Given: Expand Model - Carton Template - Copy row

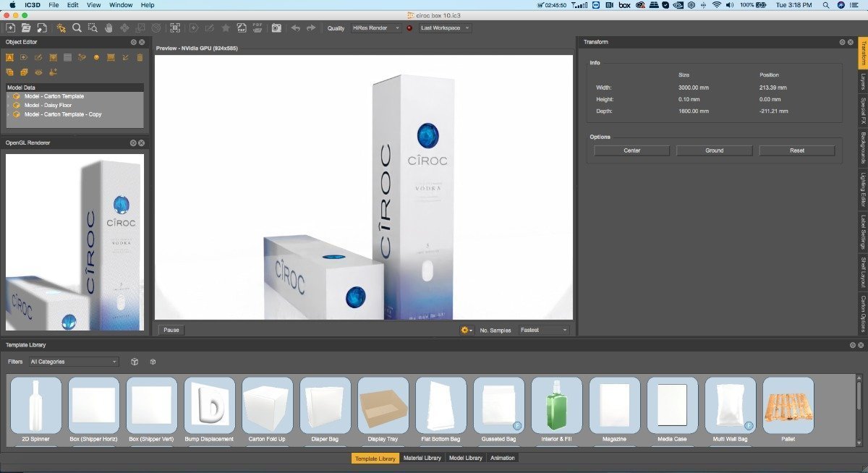Looking at the screenshot, I should (9, 114).
